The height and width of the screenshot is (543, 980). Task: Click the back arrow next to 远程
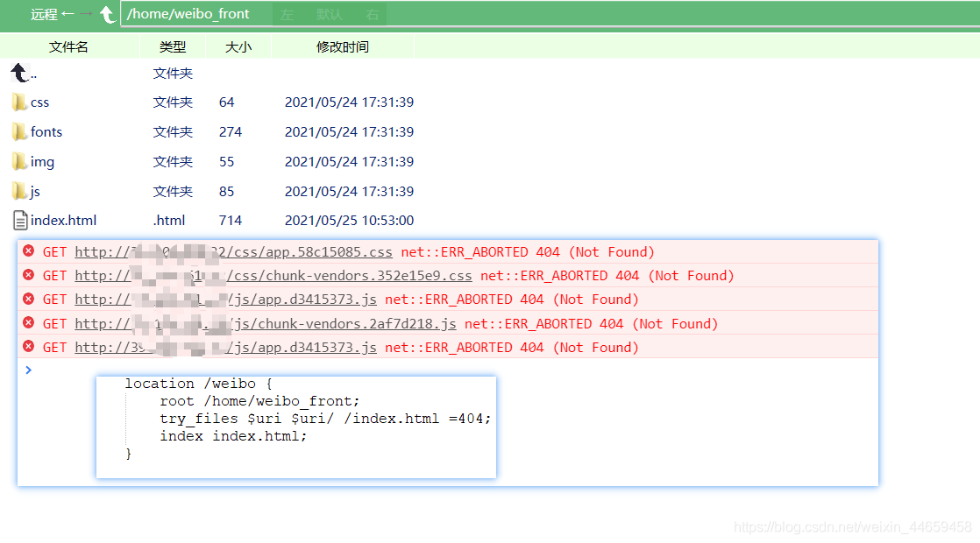point(67,14)
